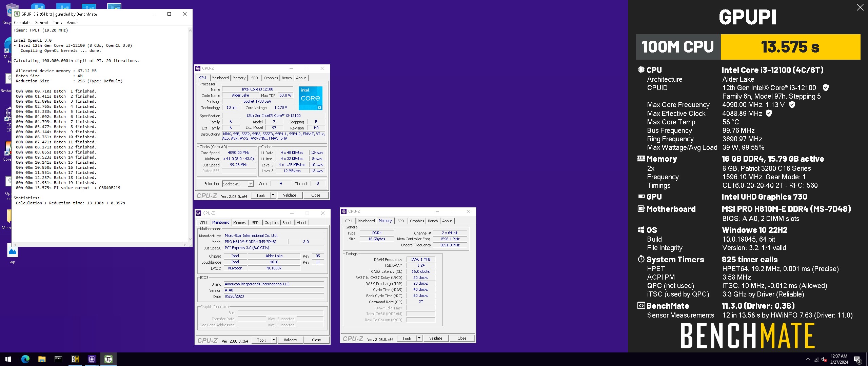Open Graphics tab in Mainboard window
The height and width of the screenshot is (366, 868).
coord(272,223)
